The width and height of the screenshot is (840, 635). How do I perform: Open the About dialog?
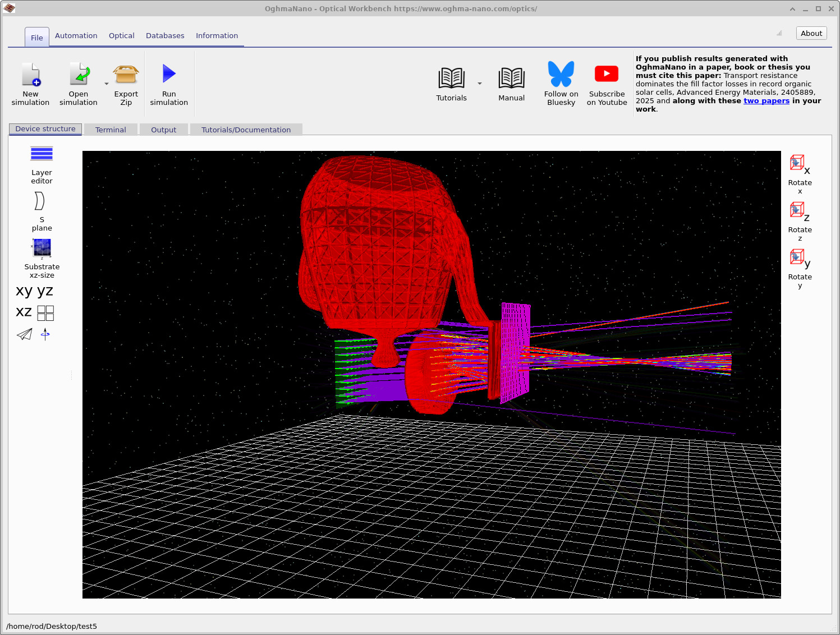811,33
